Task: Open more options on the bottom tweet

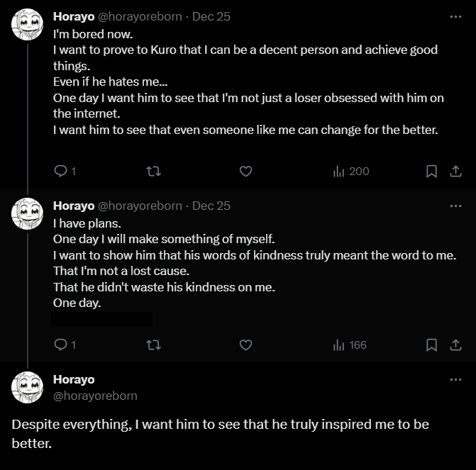Action: pos(455,380)
